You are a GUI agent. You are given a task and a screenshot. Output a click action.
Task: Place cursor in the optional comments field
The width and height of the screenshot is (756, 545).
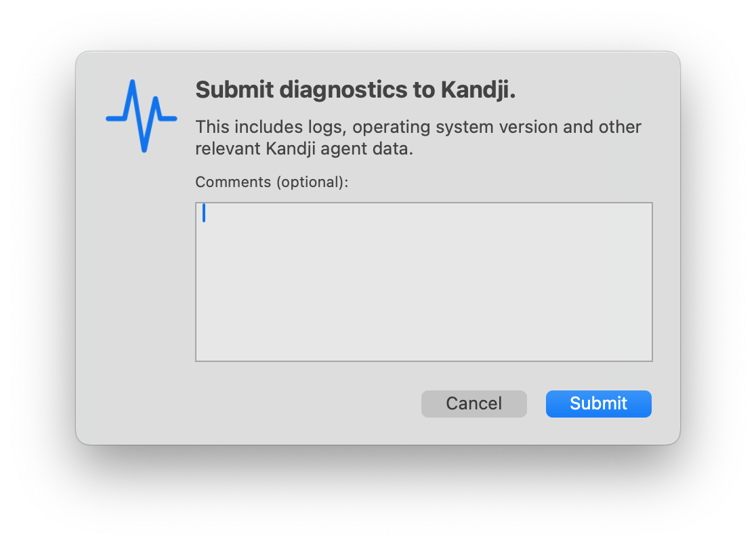(424, 281)
